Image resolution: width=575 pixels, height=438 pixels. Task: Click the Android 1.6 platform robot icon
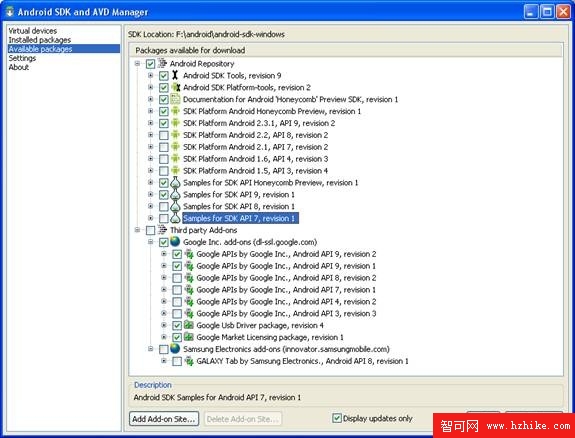(176, 159)
